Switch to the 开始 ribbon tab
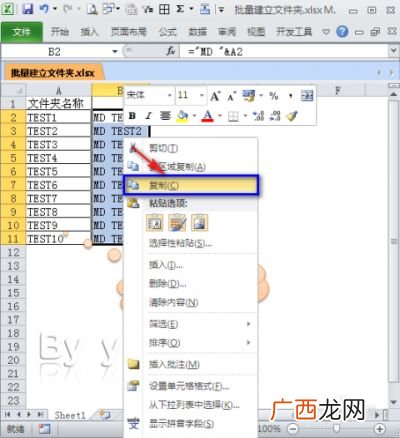Viewport: 400px width, 438px height. [60, 32]
